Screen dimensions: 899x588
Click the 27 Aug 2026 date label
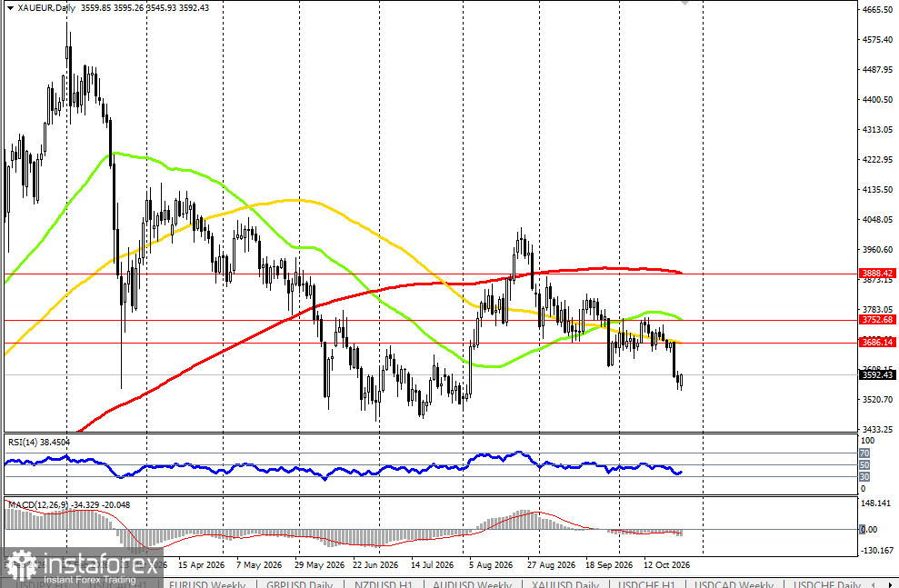click(551, 565)
